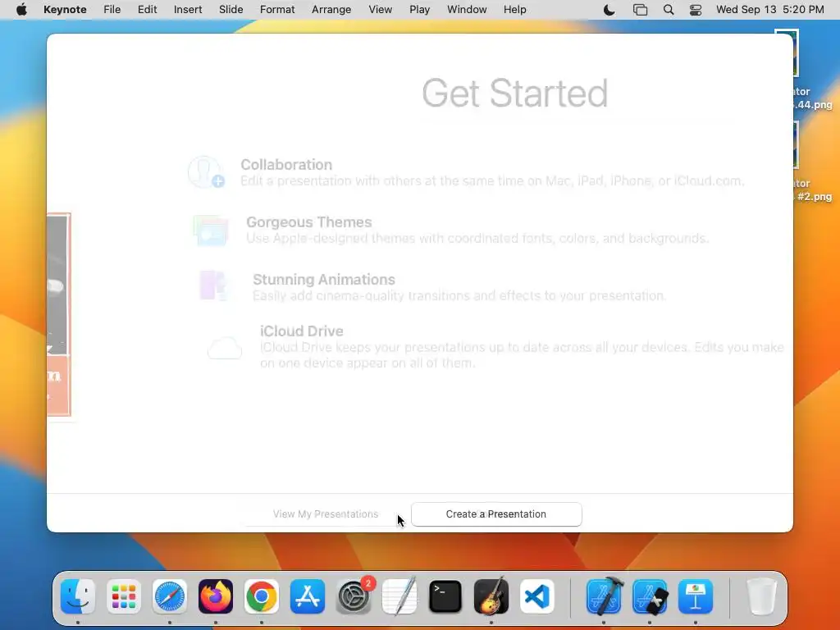The width and height of the screenshot is (840, 630).
Task: Open TextEdit from the Dock
Action: (x=399, y=596)
